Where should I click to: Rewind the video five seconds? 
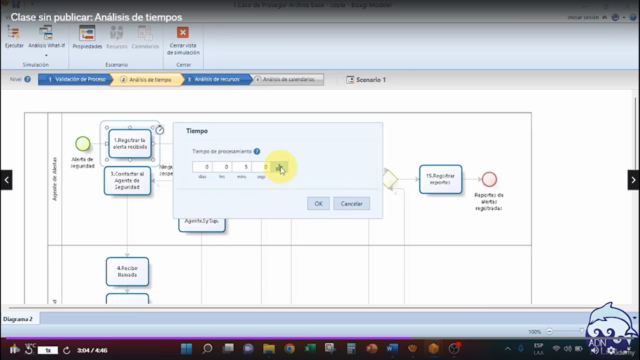(29, 349)
